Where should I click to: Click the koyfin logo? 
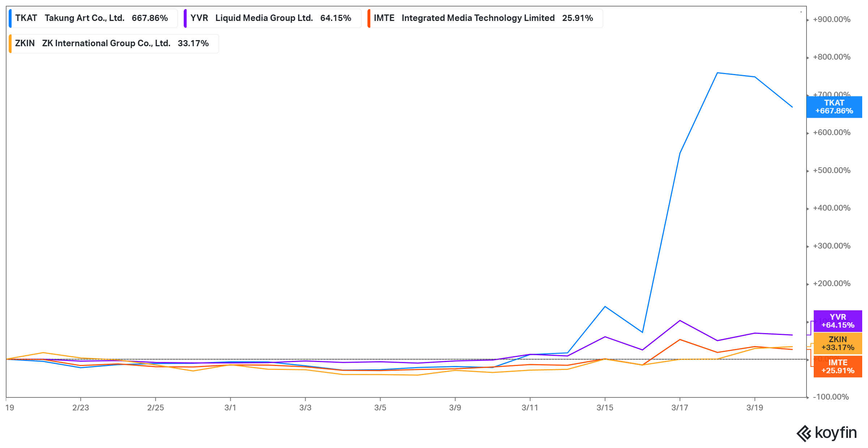click(x=827, y=433)
